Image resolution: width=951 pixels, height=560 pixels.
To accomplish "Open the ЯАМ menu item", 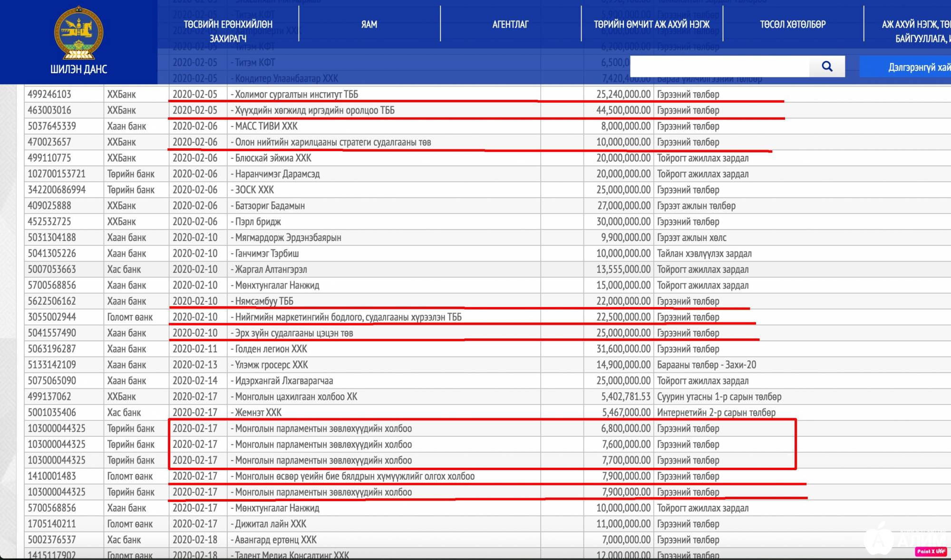I will (369, 24).
